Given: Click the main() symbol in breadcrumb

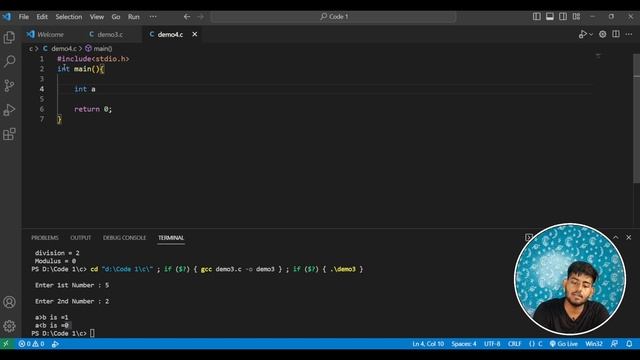Looking at the screenshot, I should coord(99,49).
